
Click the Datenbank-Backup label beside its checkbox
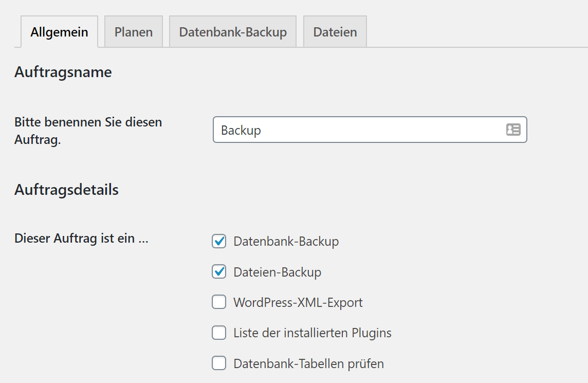point(286,241)
